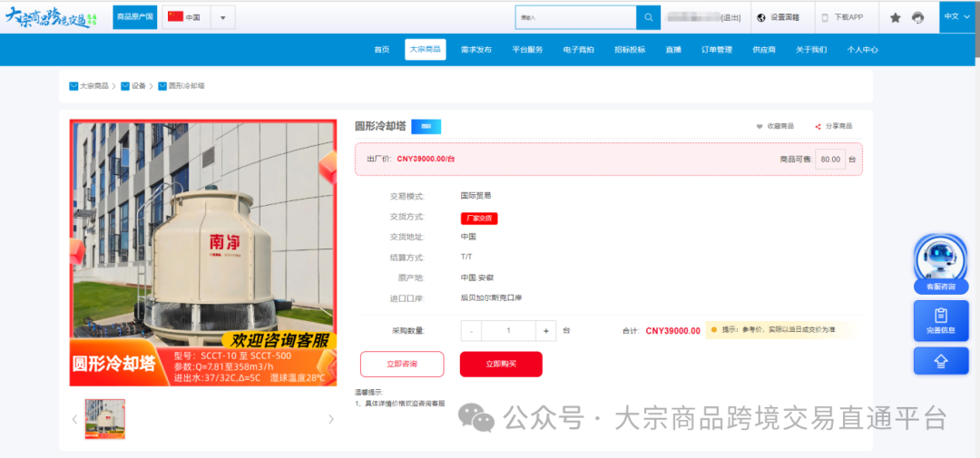Open favorites via the star icon
This screenshot has height=458, width=980.
[x=896, y=17]
